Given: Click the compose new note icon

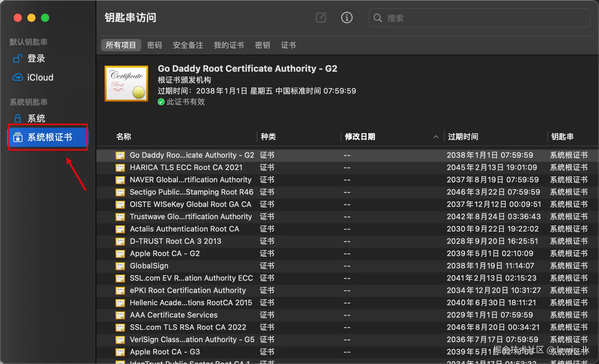Looking at the screenshot, I should point(321,17).
